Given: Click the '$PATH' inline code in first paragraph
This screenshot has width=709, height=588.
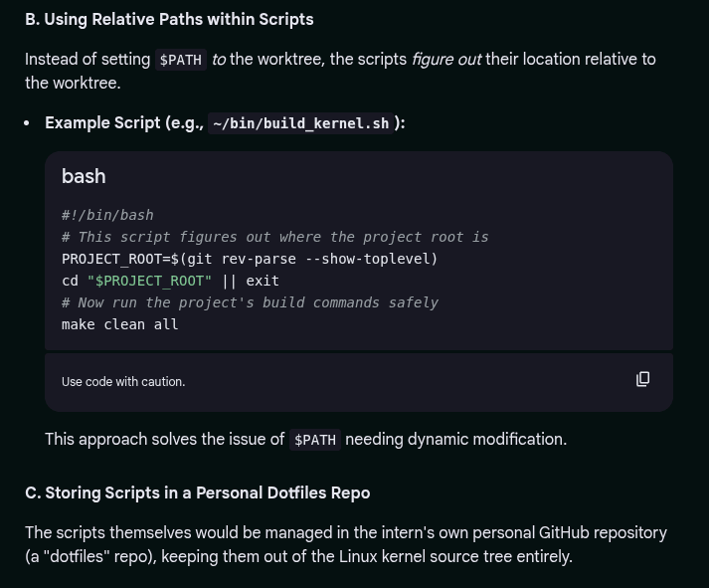Looking at the screenshot, I should [x=180, y=60].
